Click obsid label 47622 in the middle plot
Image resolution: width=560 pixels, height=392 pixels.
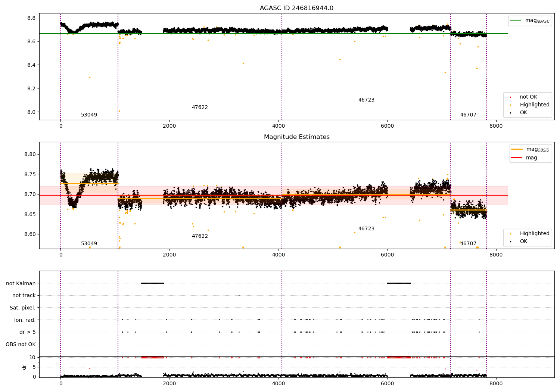point(200,236)
